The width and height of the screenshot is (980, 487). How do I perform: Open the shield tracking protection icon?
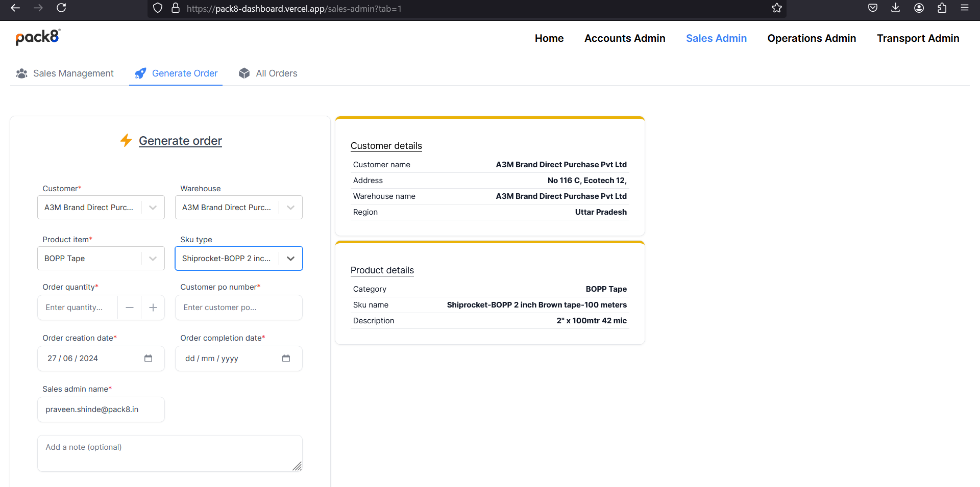point(158,8)
